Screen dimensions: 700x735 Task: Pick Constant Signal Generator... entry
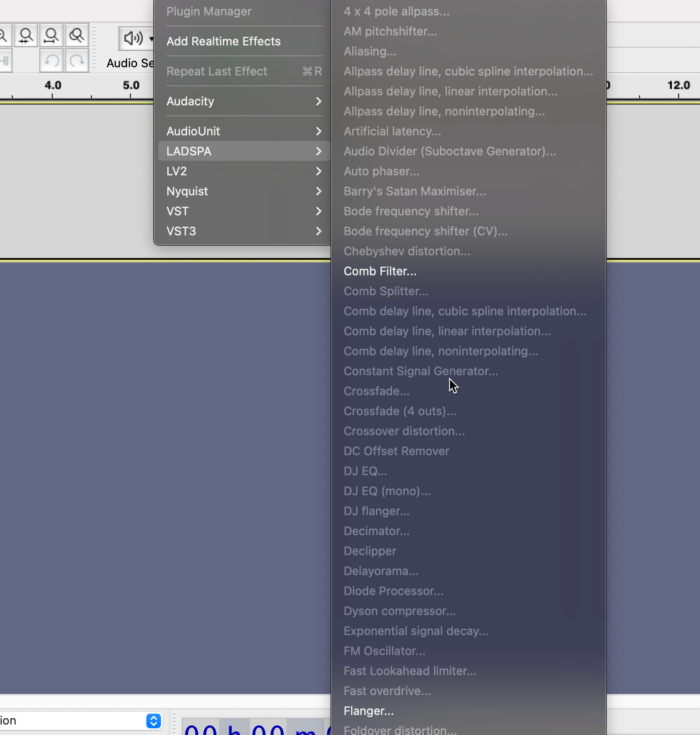[x=469, y=371]
